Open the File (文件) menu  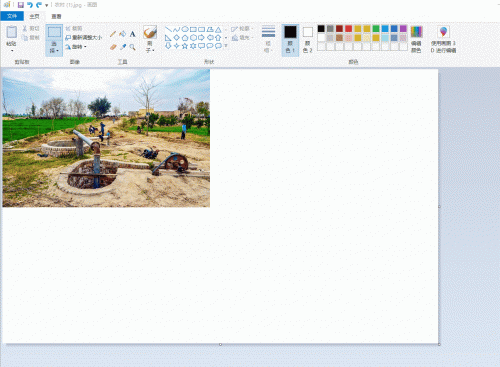(x=12, y=16)
